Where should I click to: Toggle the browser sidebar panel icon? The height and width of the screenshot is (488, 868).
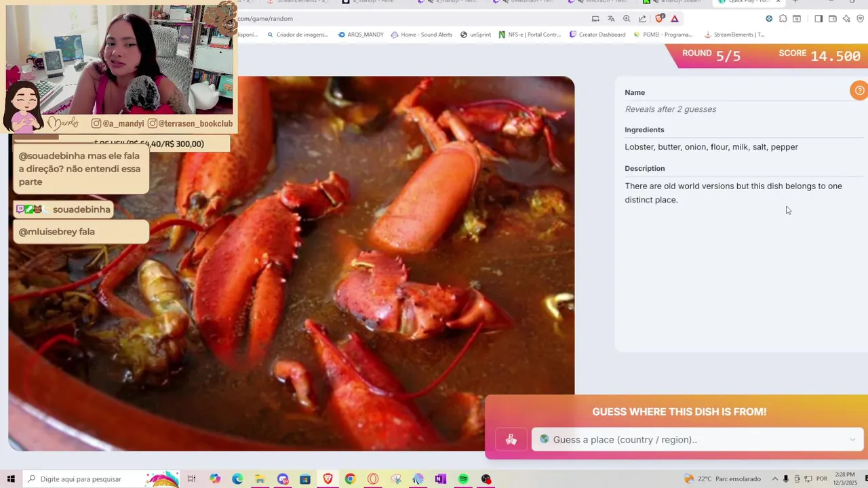[818, 19]
